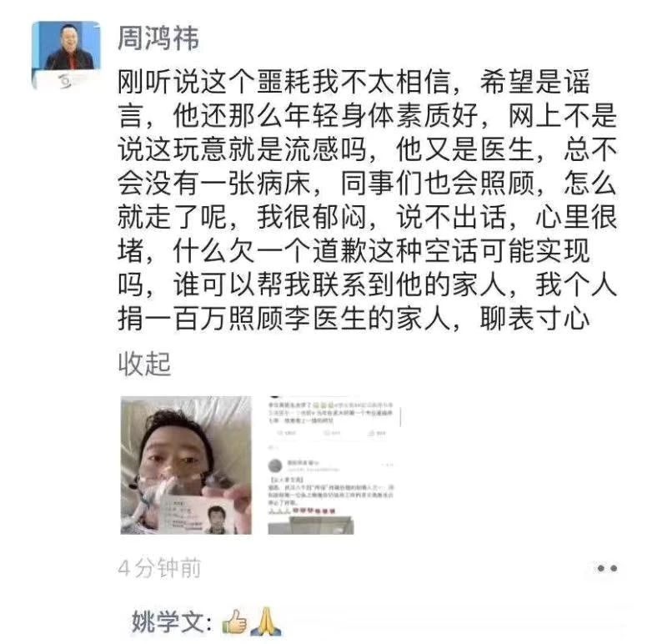Viewport: 667px width, 644px height.
Task: Select the line beginning 堵，什么欠一个道歉
Action: click(x=354, y=251)
